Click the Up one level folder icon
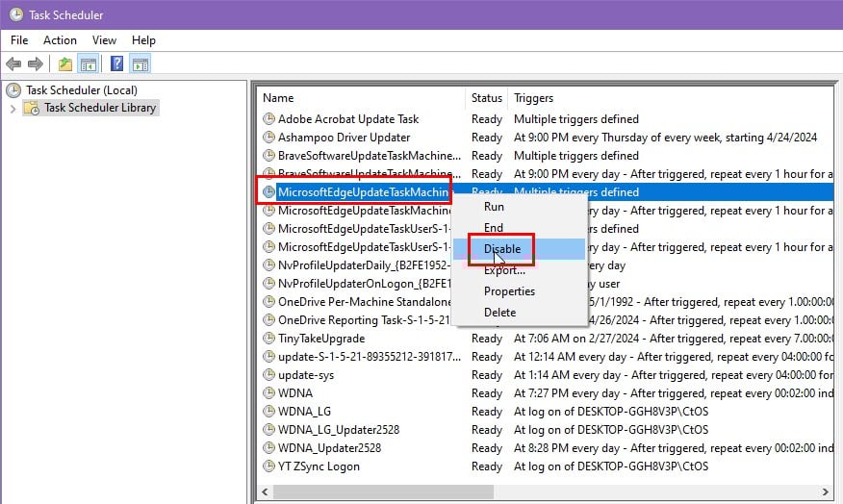This screenshot has width=843, height=504. 65,64
